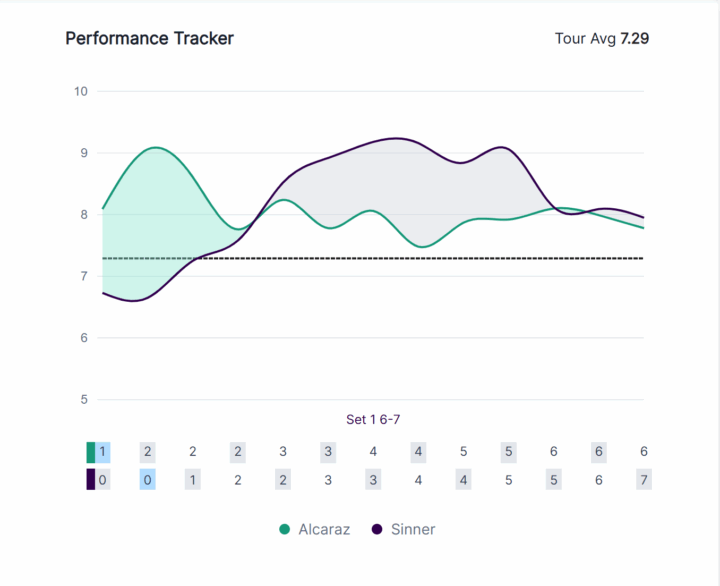This screenshot has height=586, width=720.
Task: Click the purple Sinner row color bar
Action: coord(91,480)
